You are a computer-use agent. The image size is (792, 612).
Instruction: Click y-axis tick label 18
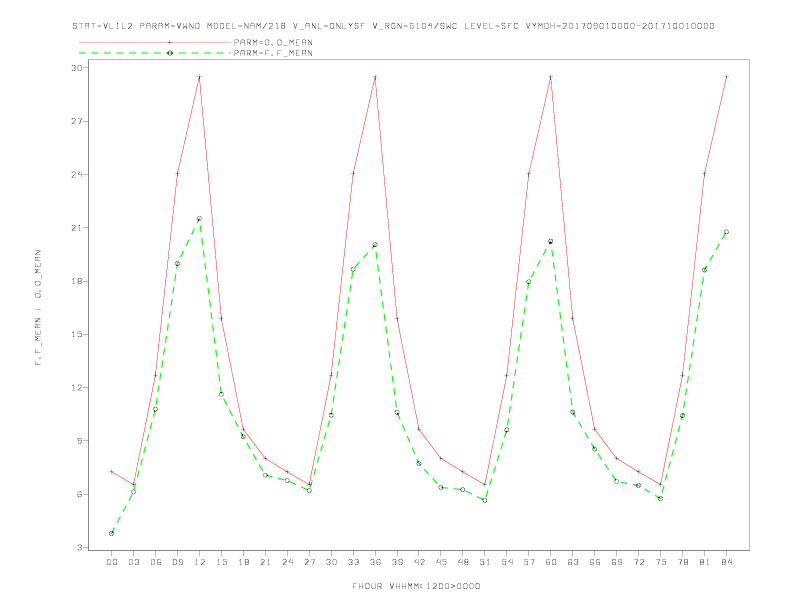pos(76,281)
